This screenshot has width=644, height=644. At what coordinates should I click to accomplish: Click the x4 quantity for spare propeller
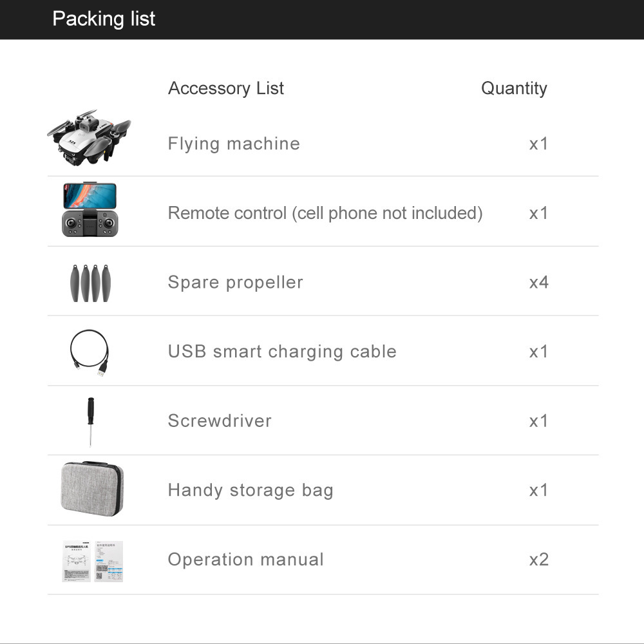pyautogui.click(x=538, y=282)
